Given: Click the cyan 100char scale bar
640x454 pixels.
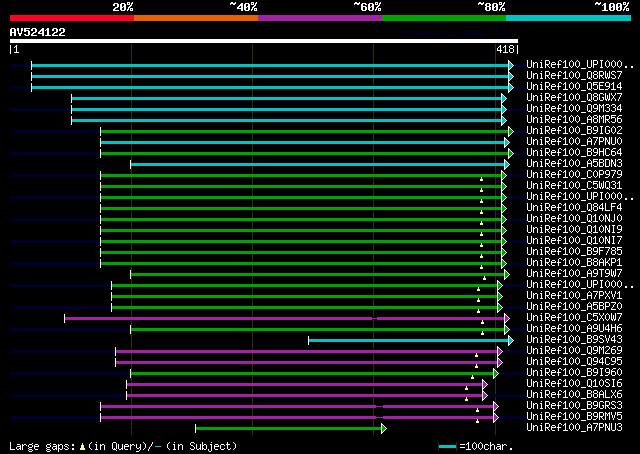Looking at the screenshot, I should point(447,447).
